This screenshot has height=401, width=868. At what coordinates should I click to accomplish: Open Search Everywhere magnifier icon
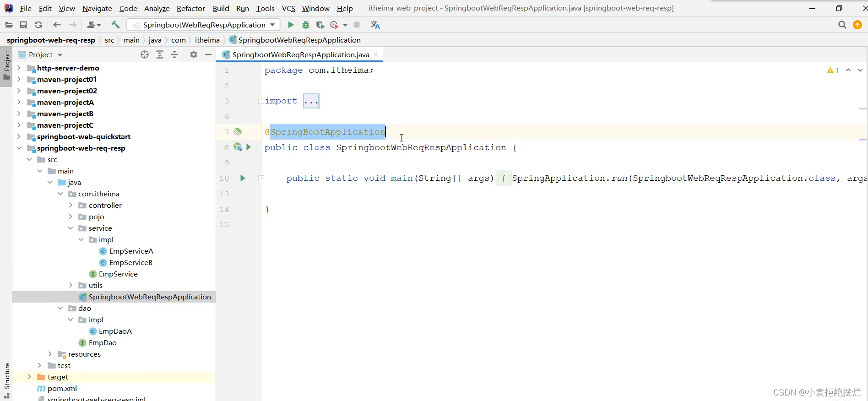[842, 25]
